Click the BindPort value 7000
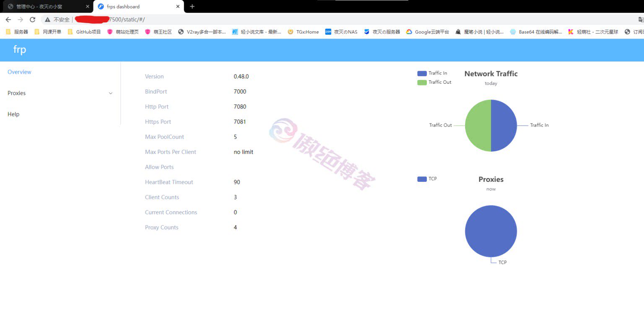 tap(240, 91)
